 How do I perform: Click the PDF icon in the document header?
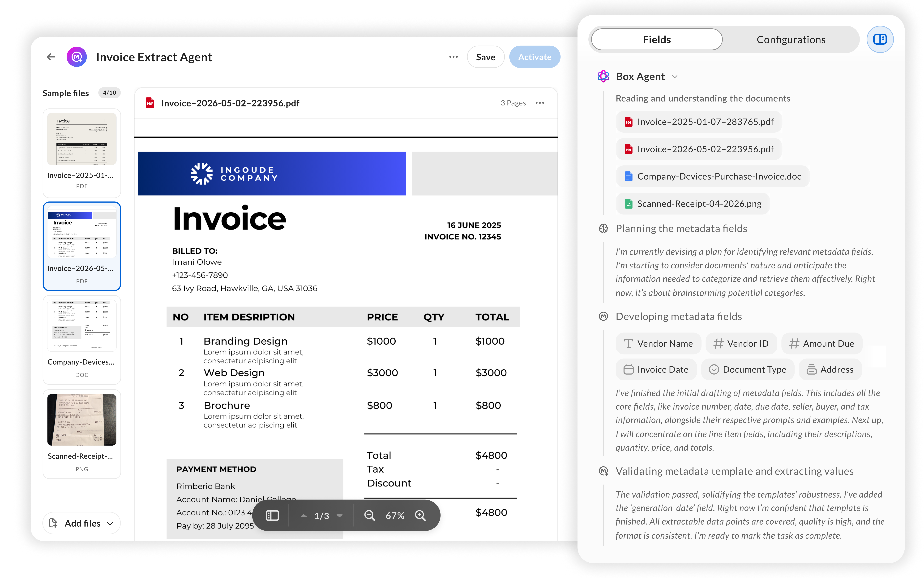150,103
